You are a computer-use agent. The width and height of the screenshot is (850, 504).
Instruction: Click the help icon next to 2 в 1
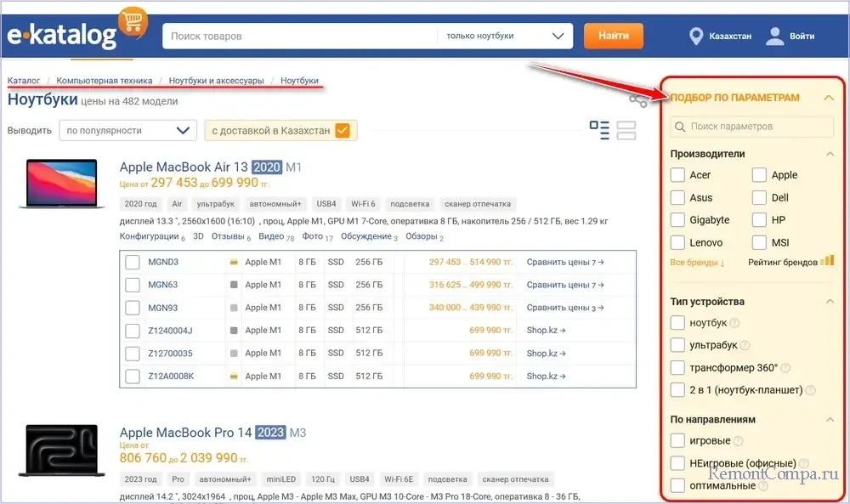click(x=810, y=390)
